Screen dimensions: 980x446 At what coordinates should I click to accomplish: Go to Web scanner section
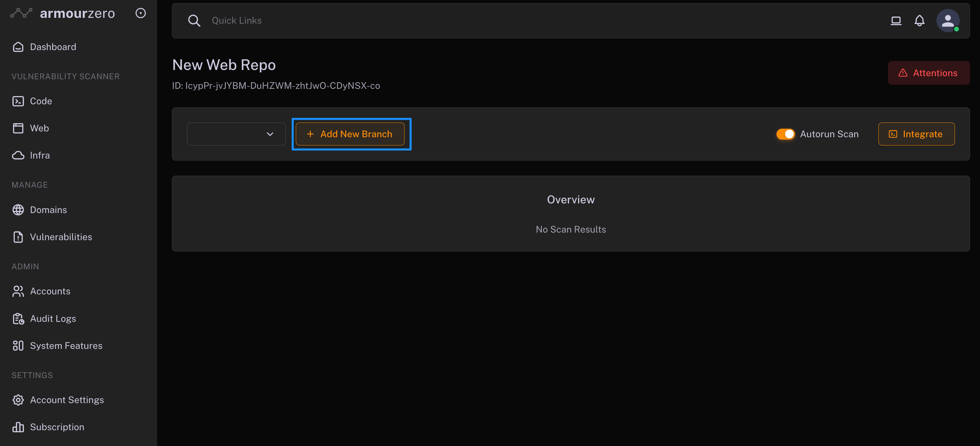(x=39, y=128)
